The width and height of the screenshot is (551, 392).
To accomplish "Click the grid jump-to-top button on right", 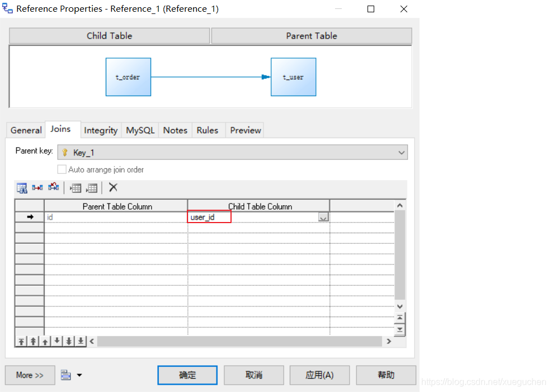I will pos(400,318).
